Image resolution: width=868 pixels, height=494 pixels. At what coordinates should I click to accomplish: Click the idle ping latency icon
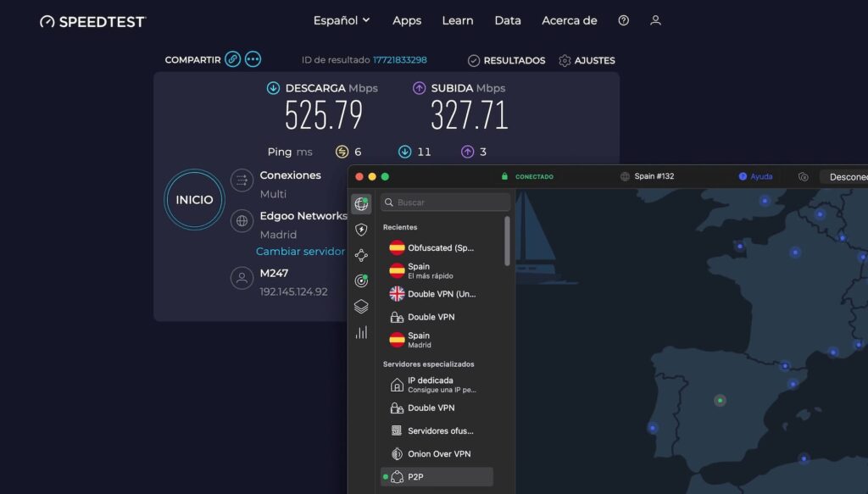[x=342, y=152]
